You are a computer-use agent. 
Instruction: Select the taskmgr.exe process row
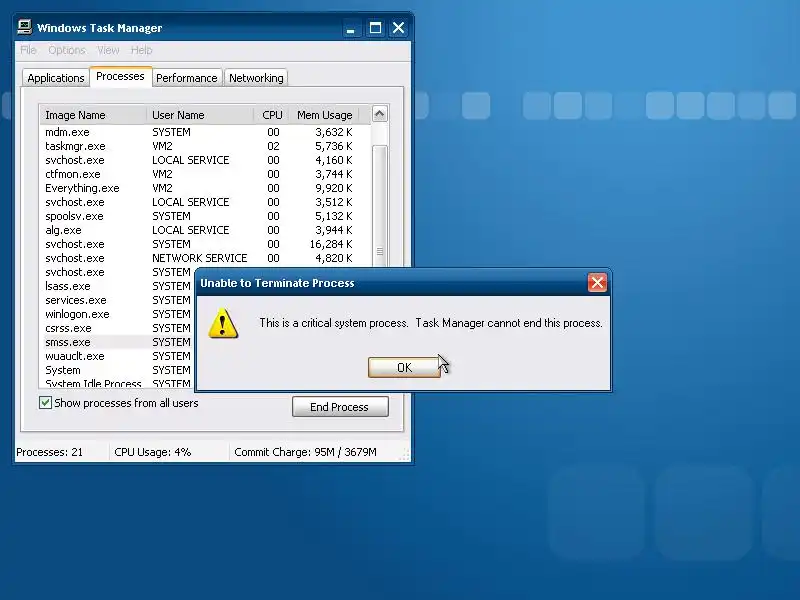click(x=205, y=146)
